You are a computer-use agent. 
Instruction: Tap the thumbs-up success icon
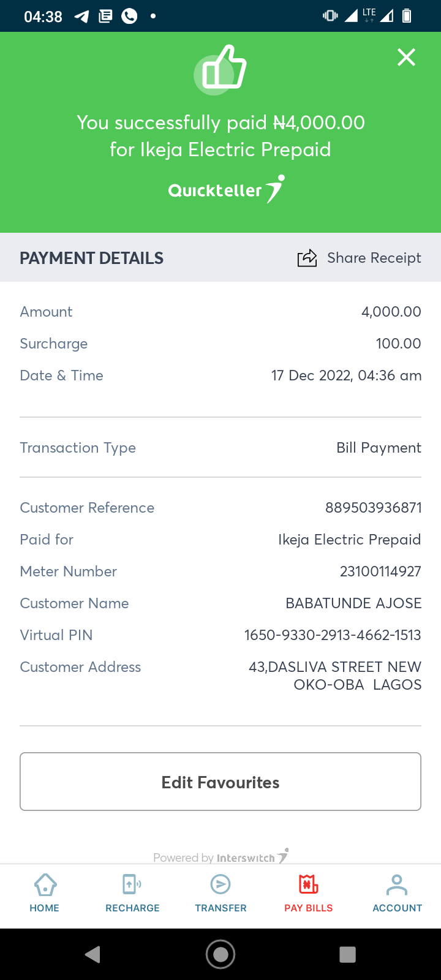pyautogui.click(x=221, y=70)
